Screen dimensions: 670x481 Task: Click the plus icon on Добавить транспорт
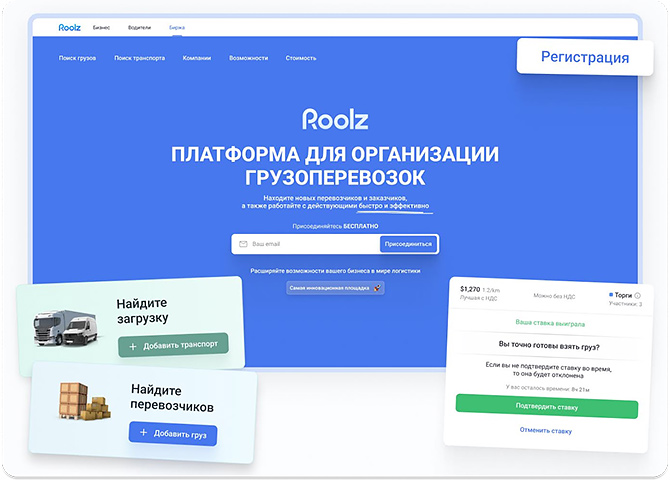click(133, 347)
